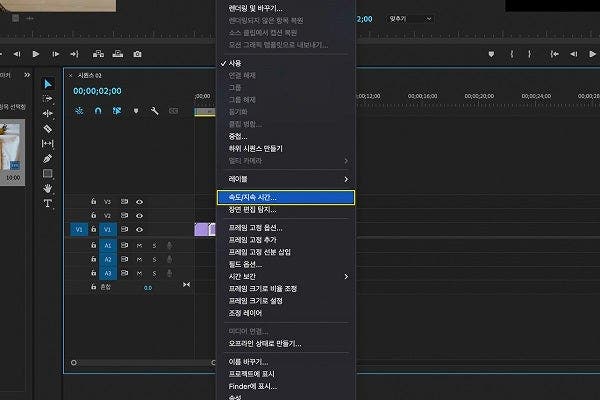Viewport: 600px width, 400px height.
Task: Select 프레임 고정 추가 menu item
Action: (x=285, y=240)
